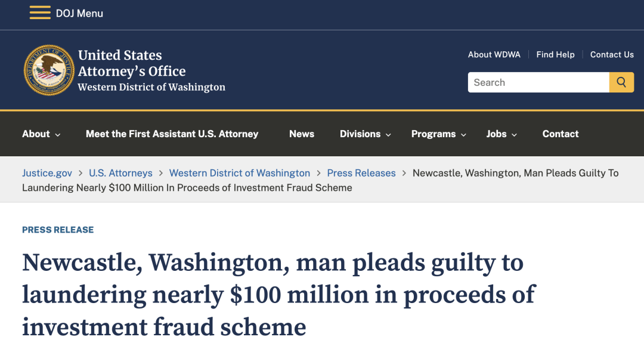Image resolution: width=644 pixels, height=349 pixels.
Task: Open U.S. Attorneys breadcrumb link
Action: [x=120, y=173]
